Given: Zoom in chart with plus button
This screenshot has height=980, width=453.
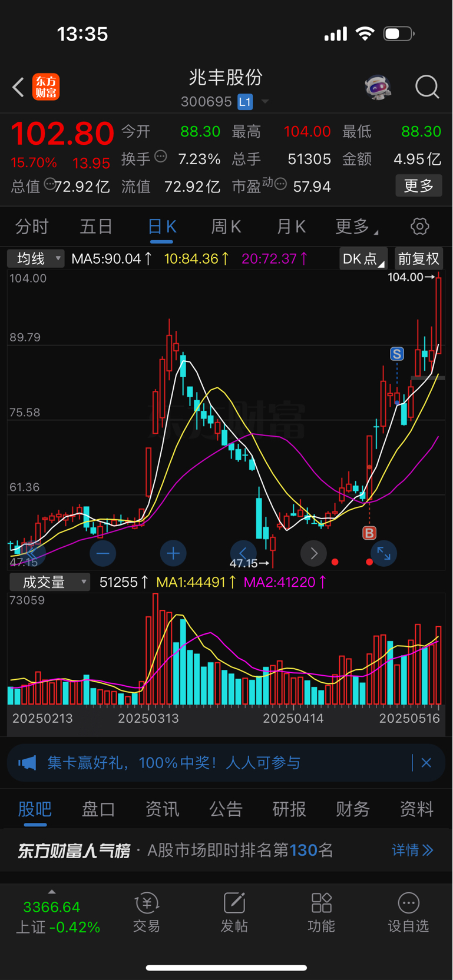Looking at the screenshot, I should (173, 553).
